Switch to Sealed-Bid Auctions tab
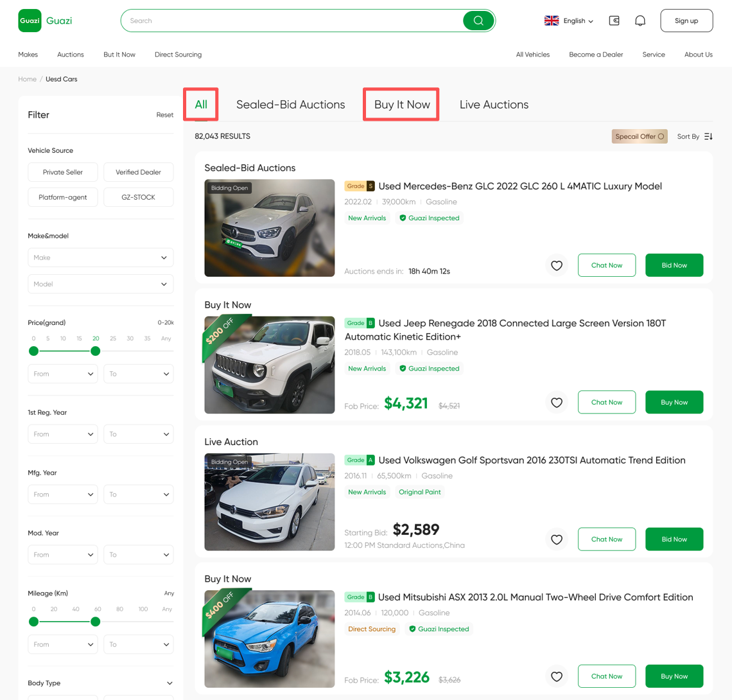The height and width of the screenshot is (700, 732). pos(290,105)
